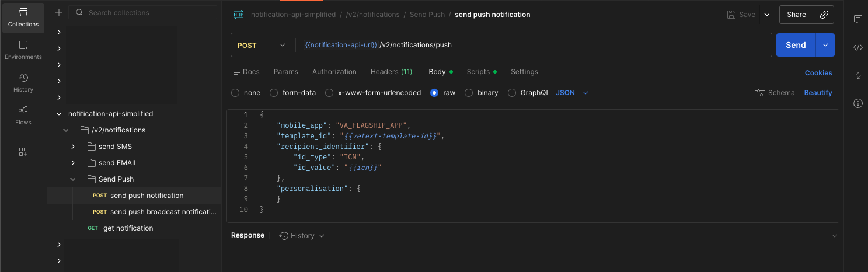Switch to the Authorization tab
Screen dimensions: 868x272
pyautogui.click(x=334, y=72)
